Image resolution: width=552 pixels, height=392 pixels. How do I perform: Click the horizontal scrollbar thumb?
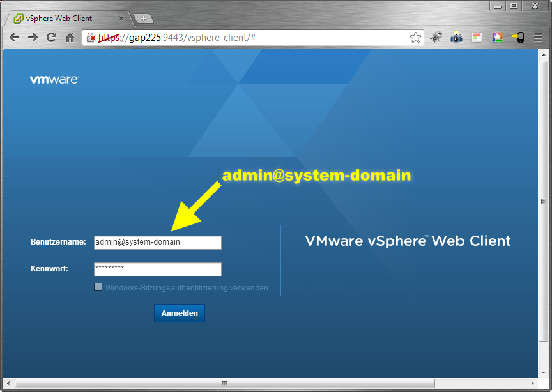224,383
